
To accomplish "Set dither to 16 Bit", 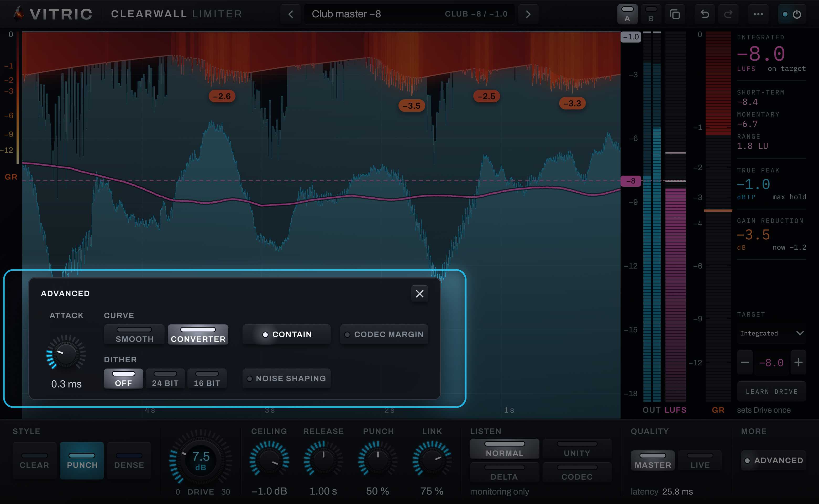I will (x=207, y=379).
